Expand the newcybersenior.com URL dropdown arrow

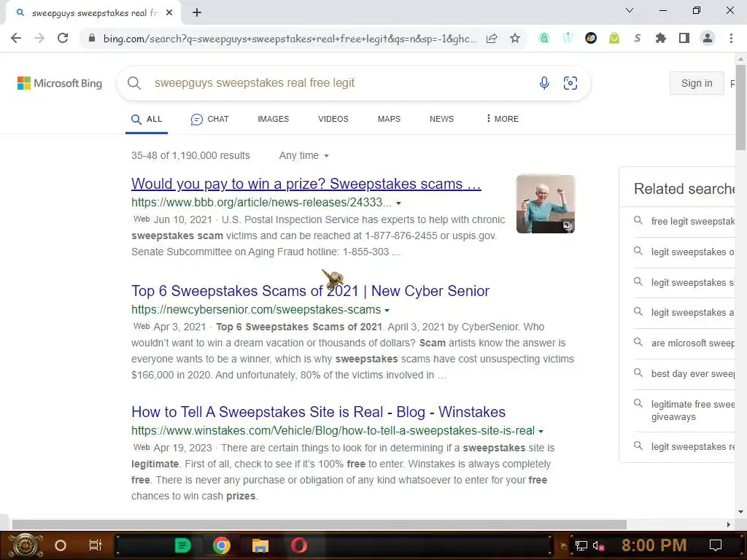(x=387, y=311)
